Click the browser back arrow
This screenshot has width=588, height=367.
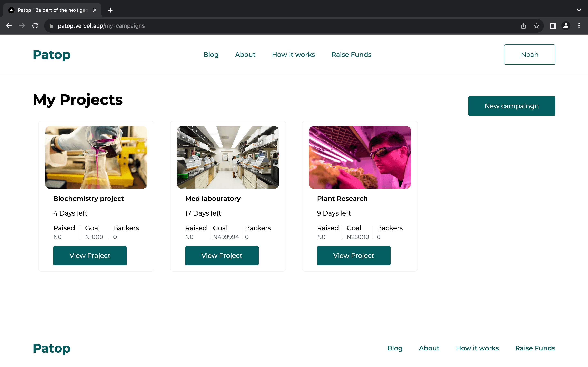(9, 26)
